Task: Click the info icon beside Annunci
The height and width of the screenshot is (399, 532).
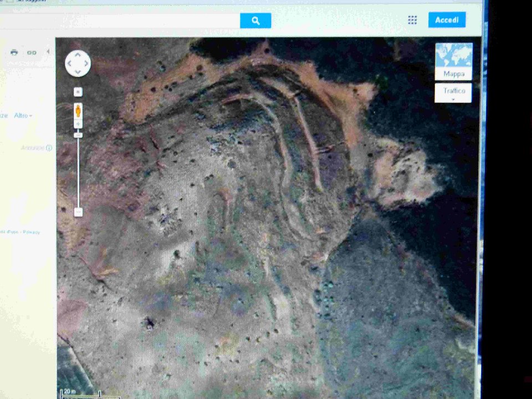Action: coord(49,148)
